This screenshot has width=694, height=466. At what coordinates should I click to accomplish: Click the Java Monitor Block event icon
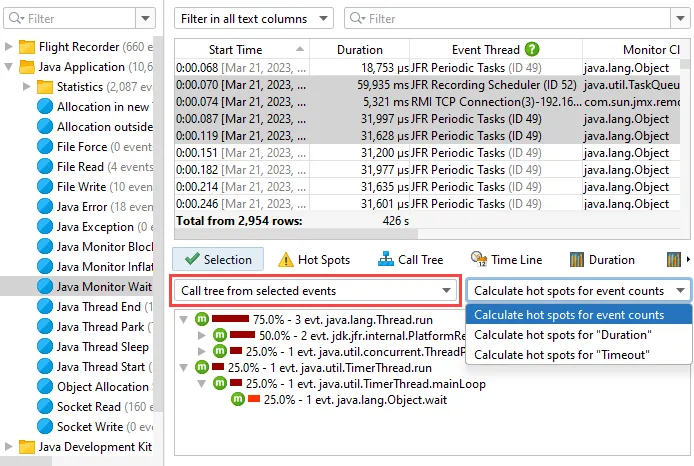[45, 246]
